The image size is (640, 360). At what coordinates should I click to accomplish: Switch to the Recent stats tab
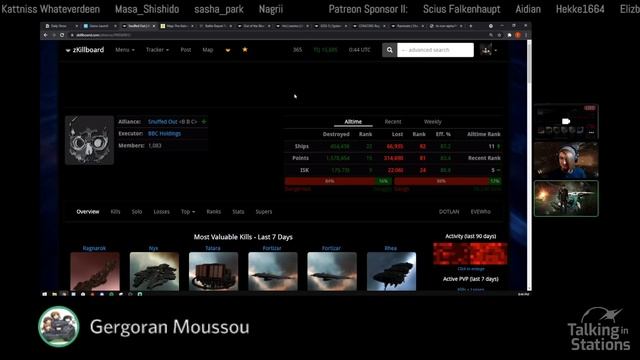click(393, 122)
